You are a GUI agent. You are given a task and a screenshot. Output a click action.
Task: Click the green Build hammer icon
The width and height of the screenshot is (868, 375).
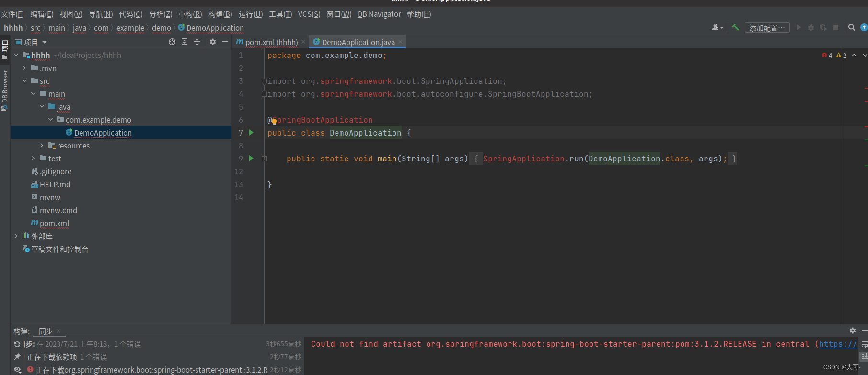735,28
